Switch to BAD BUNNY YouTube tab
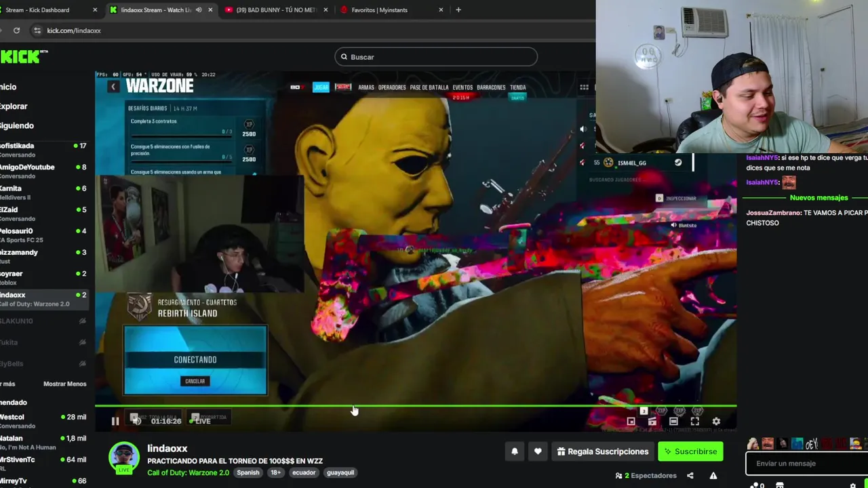The height and width of the screenshot is (488, 868). click(276, 10)
